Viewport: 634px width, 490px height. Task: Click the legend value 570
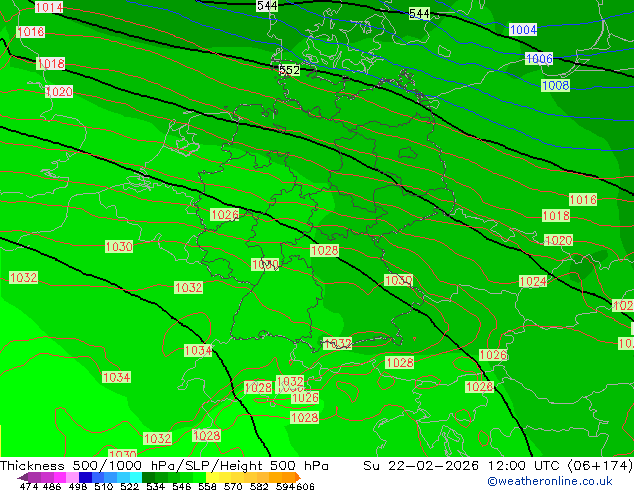(233, 486)
